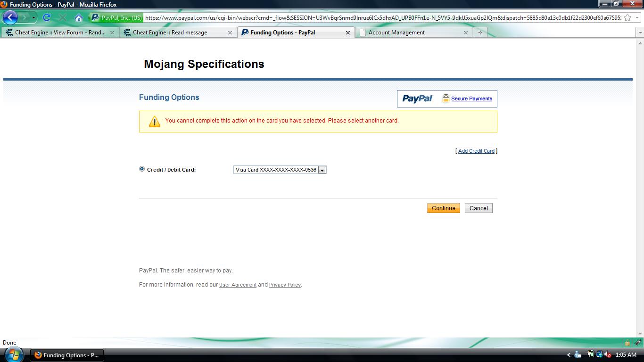
Task: Close the Account Management tab
Action: [x=466, y=33]
